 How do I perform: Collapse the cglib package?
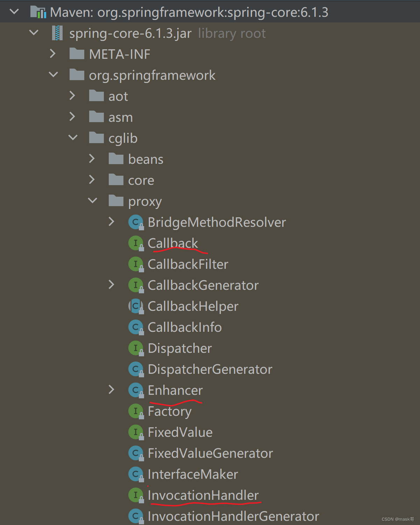[73, 138]
